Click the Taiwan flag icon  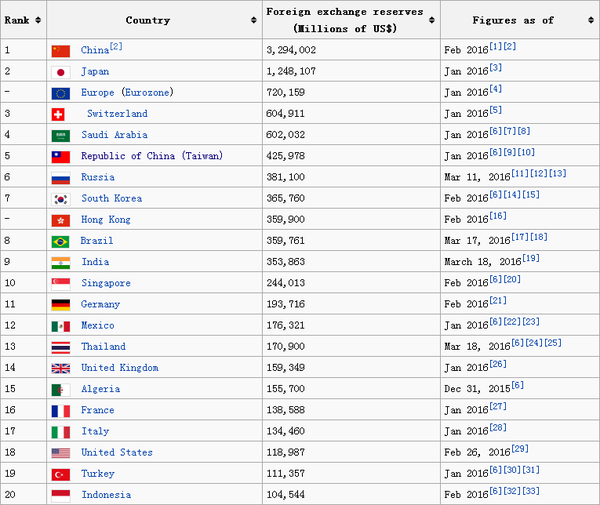(61, 157)
